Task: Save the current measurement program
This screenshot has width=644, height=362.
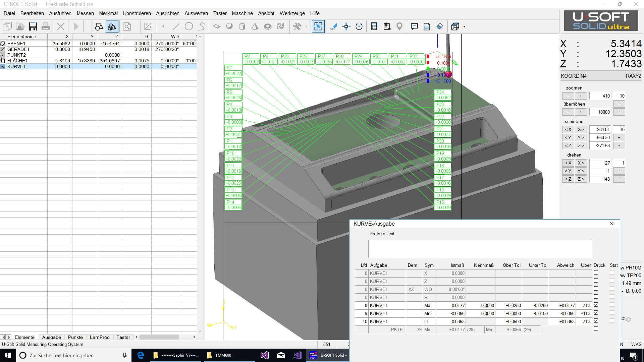Action: [x=33, y=26]
